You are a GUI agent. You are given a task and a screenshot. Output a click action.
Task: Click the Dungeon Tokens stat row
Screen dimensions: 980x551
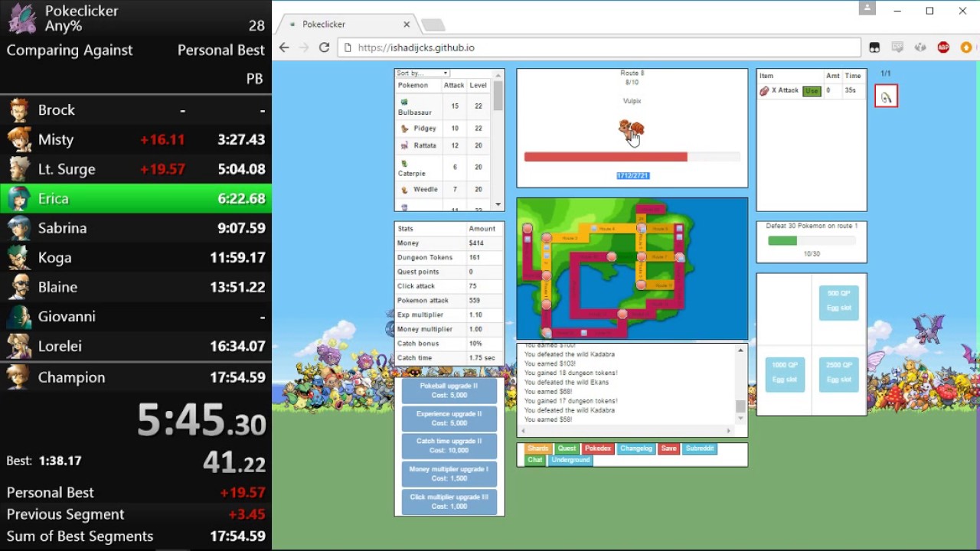449,257
